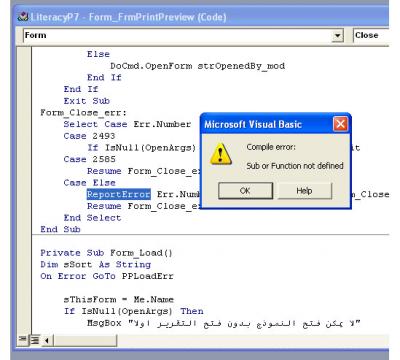Click the 'Dim sSort As String' line
Screen dimensions: 400x360
coord(96,265)
